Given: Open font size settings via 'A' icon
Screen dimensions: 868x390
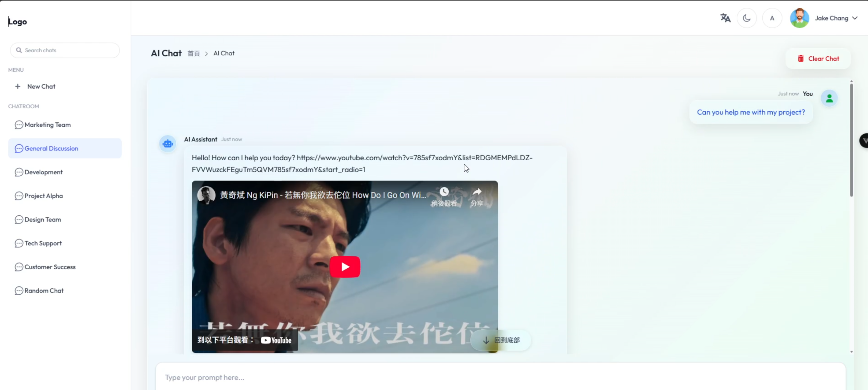Looking at the screenshot, I should point(772,18).
